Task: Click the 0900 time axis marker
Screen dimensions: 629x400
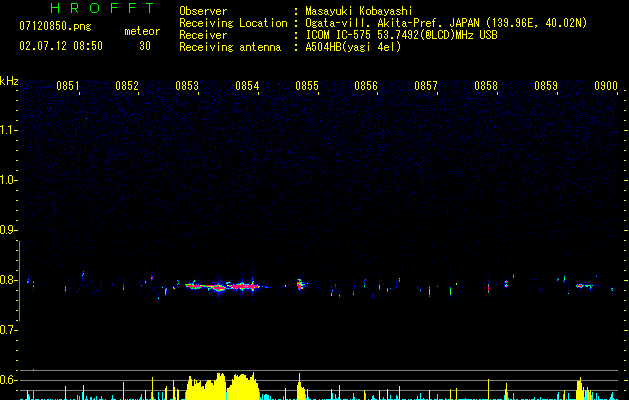Action: pos(606,86)
